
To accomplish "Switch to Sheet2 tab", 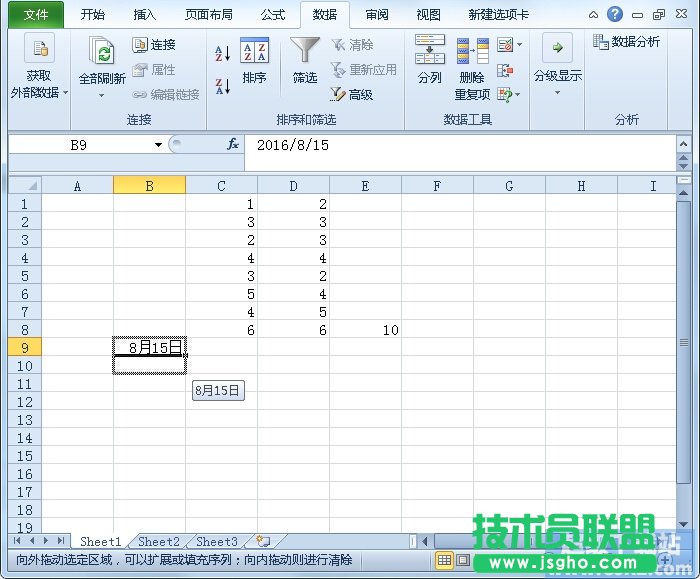I will [159, 542].
